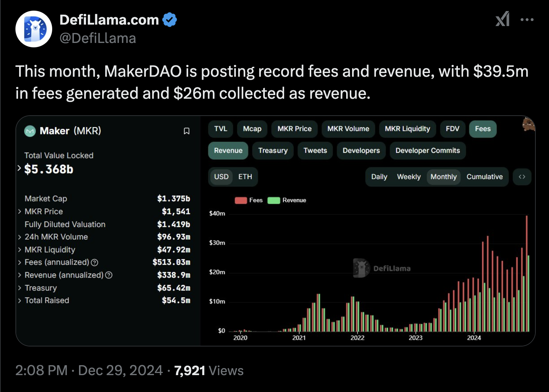Viewport: 549px width, 392px height.
Task: Click the $513.03m fees annualized value
Action: click(171, 262)
